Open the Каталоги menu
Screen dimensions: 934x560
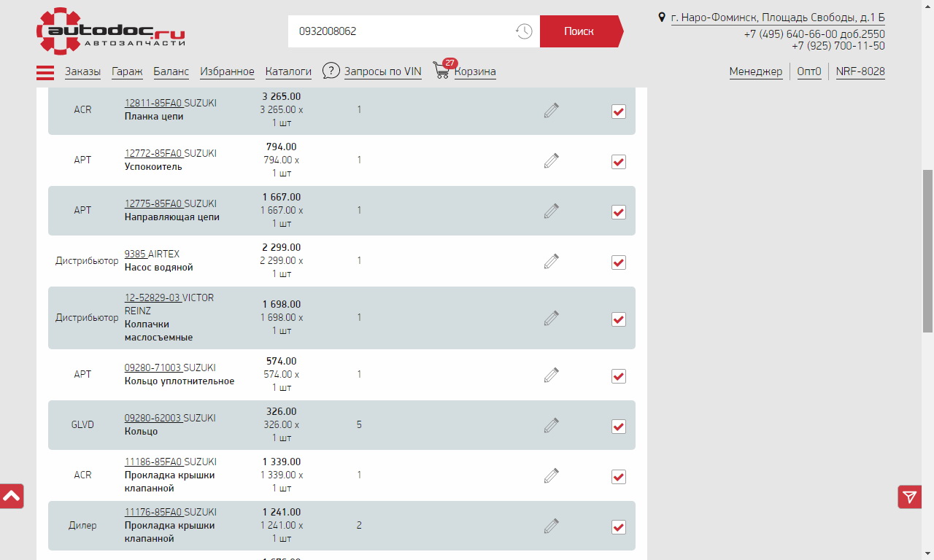(288, 71)
